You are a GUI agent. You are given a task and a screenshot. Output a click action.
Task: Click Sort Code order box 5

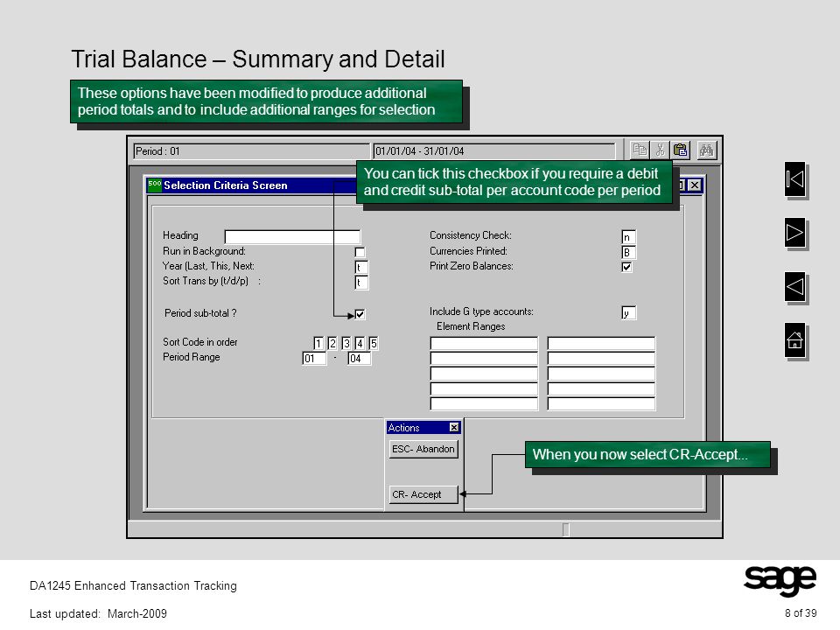click(374, 343)
